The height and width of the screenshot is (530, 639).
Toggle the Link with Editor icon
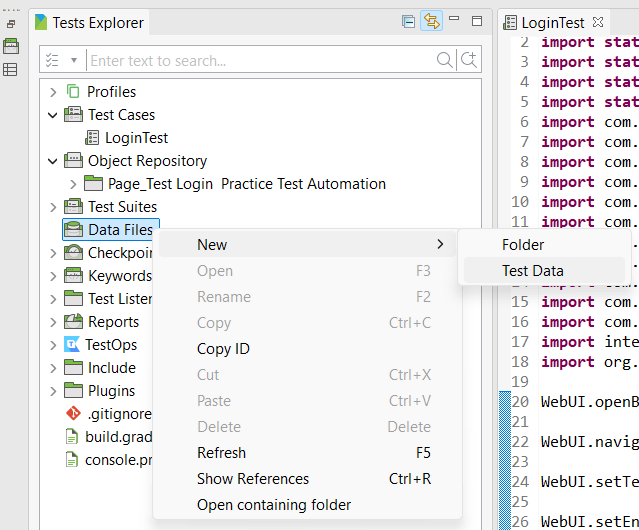click(432, 21)
